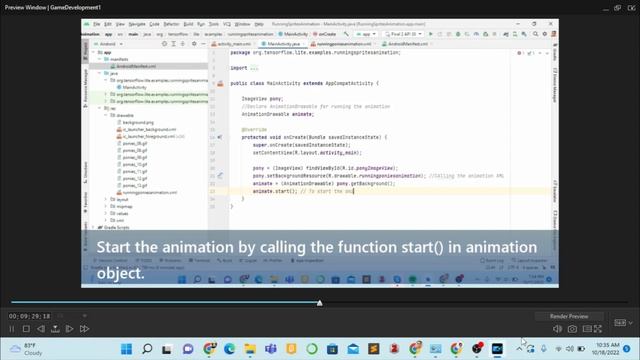This screenshot has height=360, width=640.
Task: Fast forward the preview
Action: 84,329
